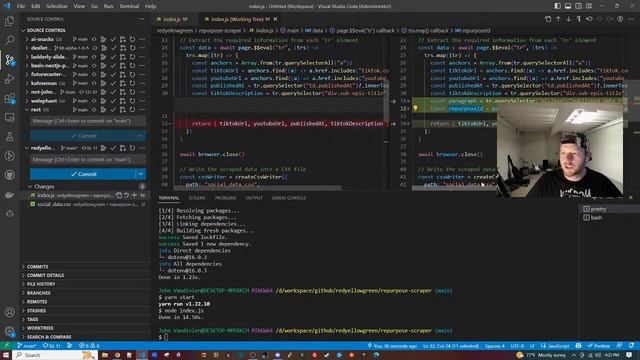The image size is (640, 360).
Task: Click the refresh icon on welephant row
Action: pyautogui.click(x=132, y=101)
